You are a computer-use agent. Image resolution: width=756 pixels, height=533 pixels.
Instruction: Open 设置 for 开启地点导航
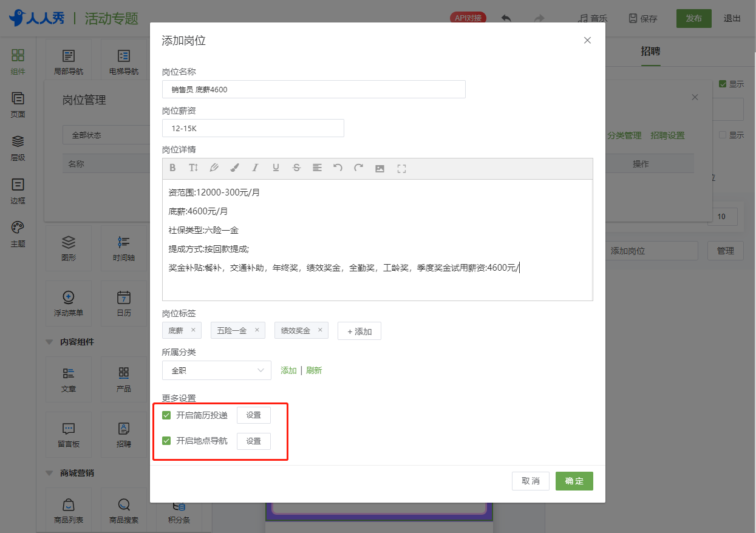(254, 441)
